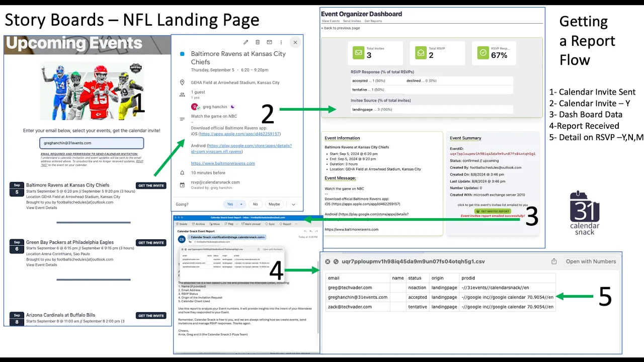
Task: Click Mark Unread in Outlook toolbar
Action: pos(251,224)
